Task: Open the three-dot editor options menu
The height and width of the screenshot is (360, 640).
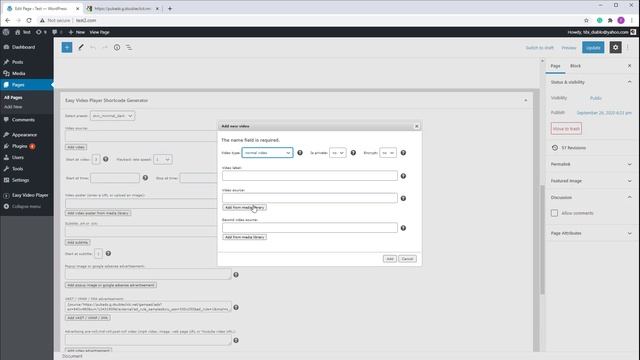Action: click(628, 47)
